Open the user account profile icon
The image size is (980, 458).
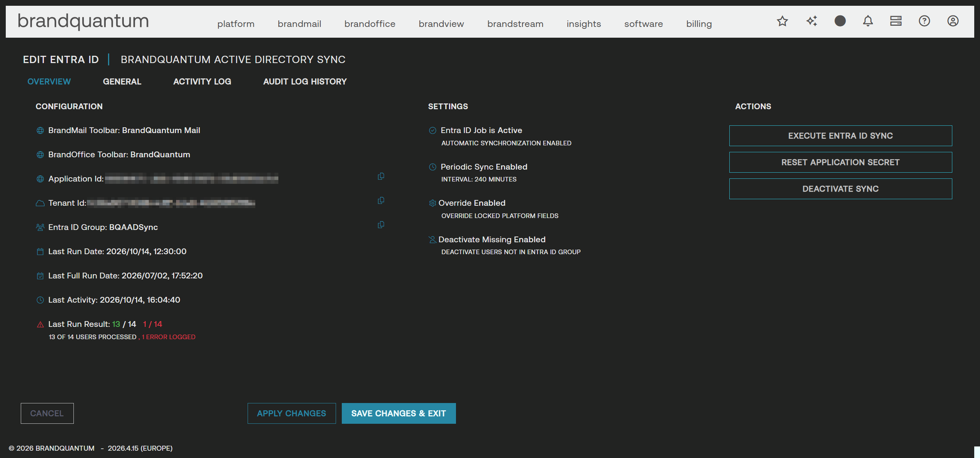(953, 21)
